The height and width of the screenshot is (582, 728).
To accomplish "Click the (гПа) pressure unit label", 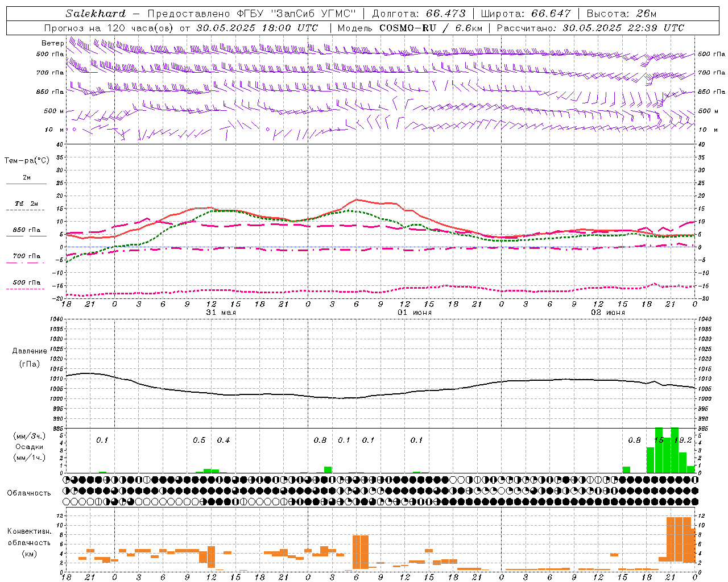I will (x=28, y=364).
